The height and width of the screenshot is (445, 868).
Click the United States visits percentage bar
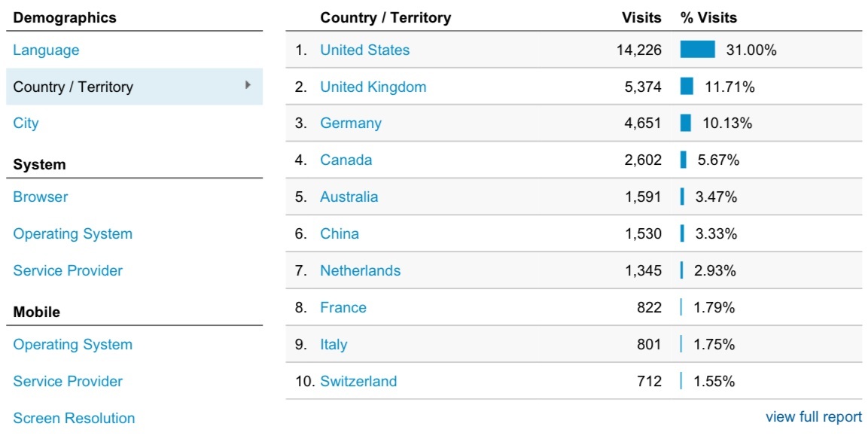point(697,50)
